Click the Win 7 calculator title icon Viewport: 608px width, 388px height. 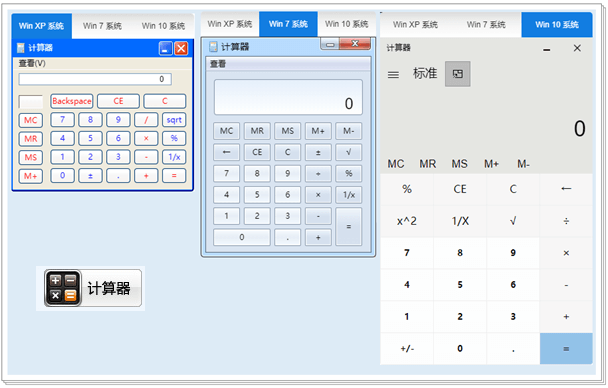tap(213, 47)
